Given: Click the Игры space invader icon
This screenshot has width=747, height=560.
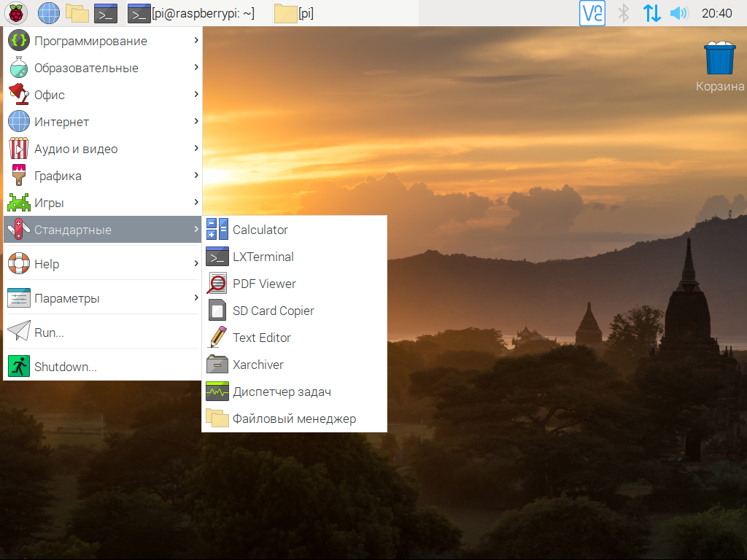Looking at the screenshot, I should (x=19, y=203).
